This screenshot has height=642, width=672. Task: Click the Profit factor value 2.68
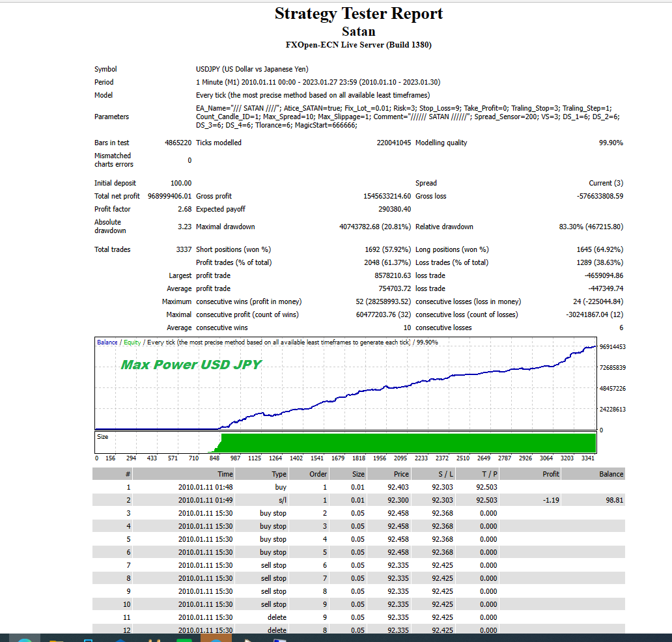pos(185,209)
